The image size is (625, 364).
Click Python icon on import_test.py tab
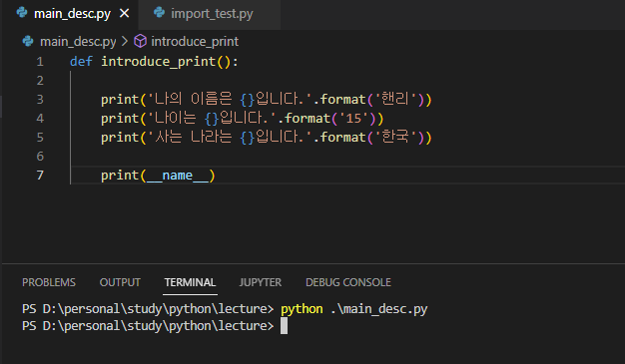point(159,13)
